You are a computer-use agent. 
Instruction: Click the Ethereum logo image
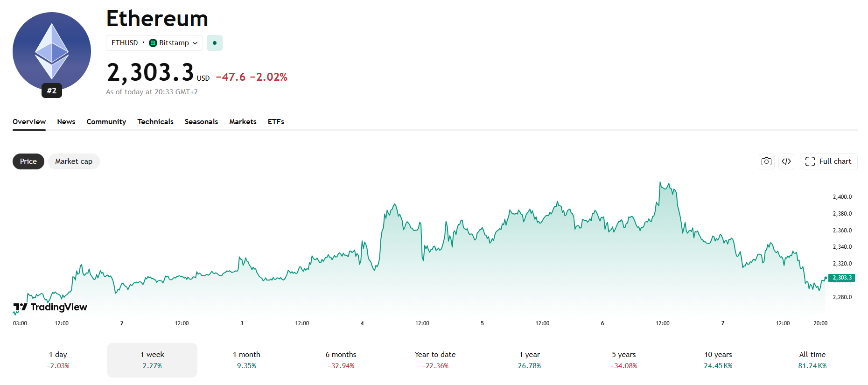pos(52,51)
